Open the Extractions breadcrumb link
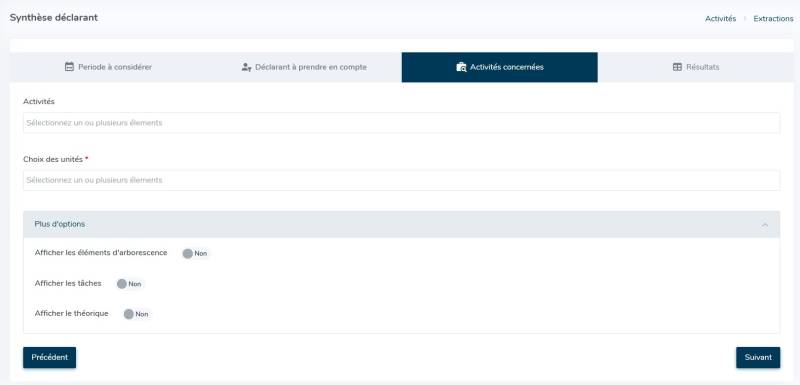Viewport: 800px width, 385px height. point(773,18)
